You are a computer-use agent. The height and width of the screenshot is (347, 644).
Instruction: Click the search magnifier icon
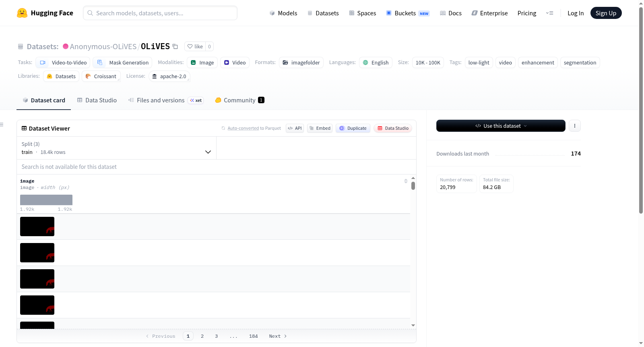point(90,13)
